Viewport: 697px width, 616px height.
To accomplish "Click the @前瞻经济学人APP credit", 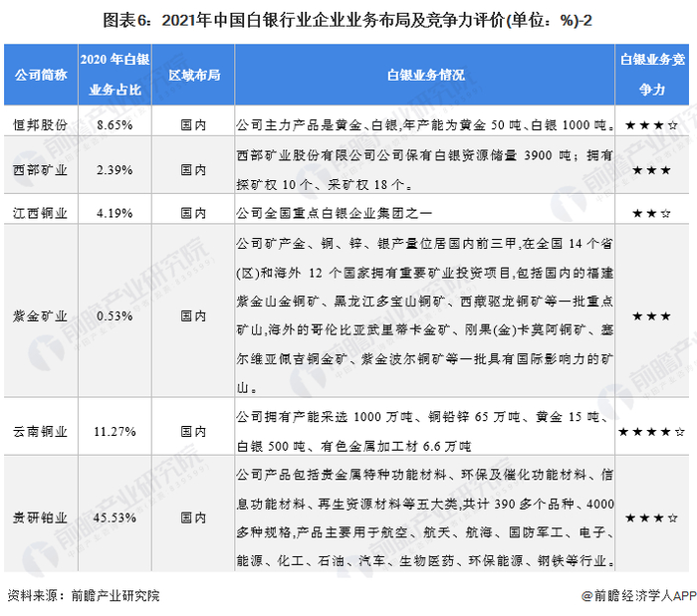I will point(639,595).
